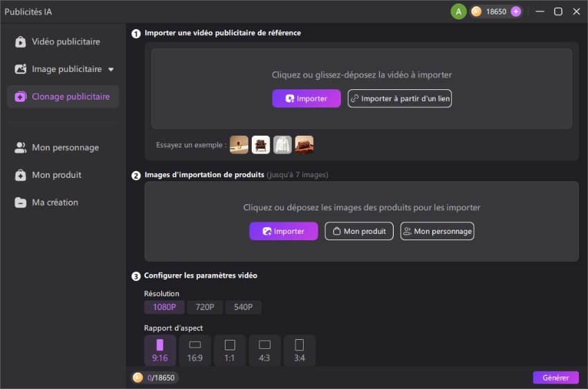Screen dimensions: 588x389
Task: Close the Publicités IA window
Action: click(576, 12)
